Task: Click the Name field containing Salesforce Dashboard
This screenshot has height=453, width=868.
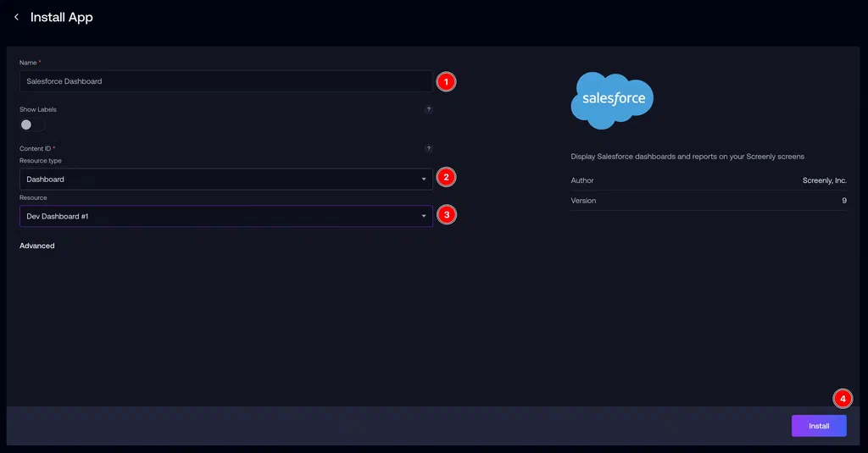Action: click(x=225, y=81)
